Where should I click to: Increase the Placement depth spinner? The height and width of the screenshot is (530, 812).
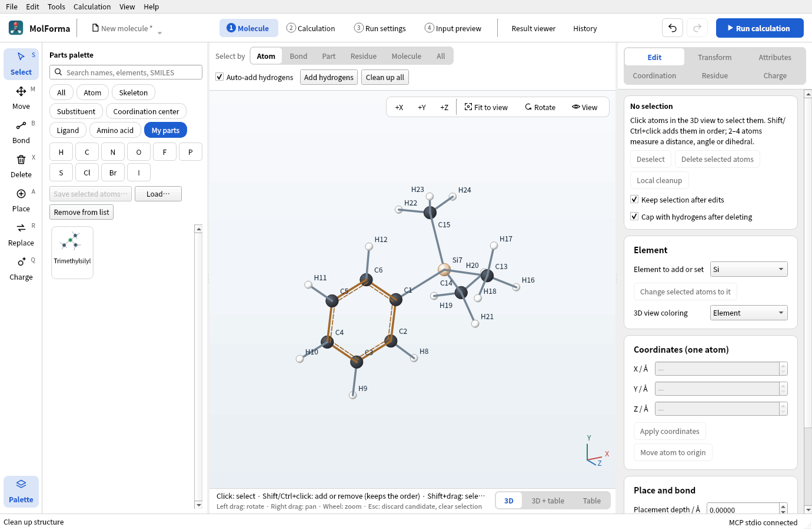coord(783,506)
